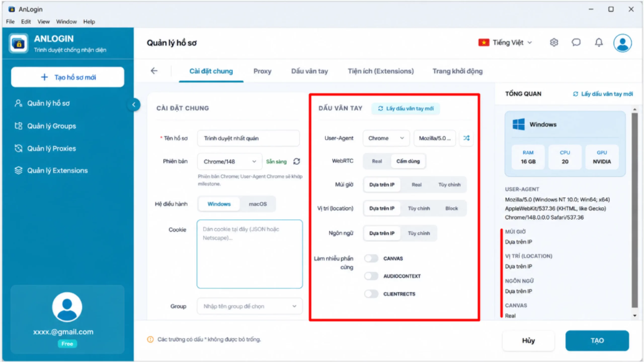
Task: Open the Chrome/148 version dropdown
Action: click(x=230, y=161)
